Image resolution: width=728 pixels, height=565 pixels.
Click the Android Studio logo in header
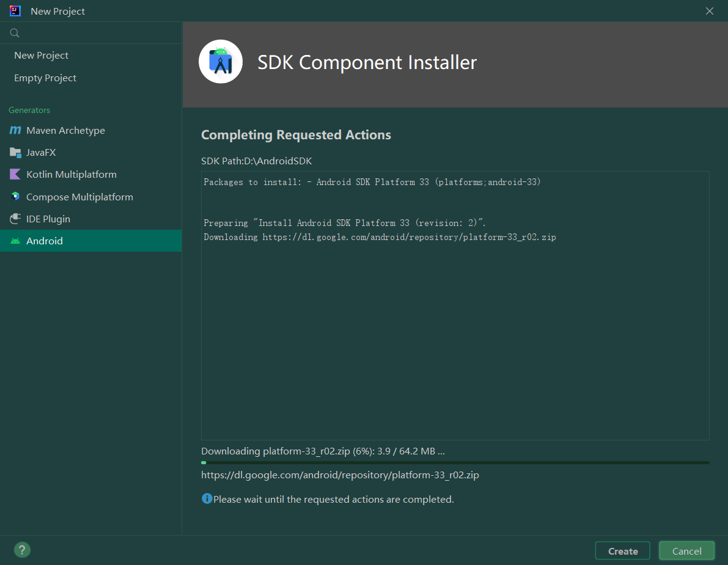[221, 62]
